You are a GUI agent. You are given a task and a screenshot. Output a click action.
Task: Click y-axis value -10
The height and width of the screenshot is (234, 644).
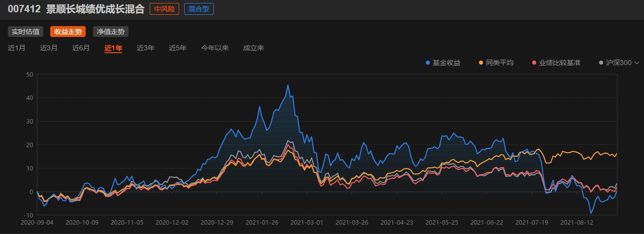pos(29,215)
